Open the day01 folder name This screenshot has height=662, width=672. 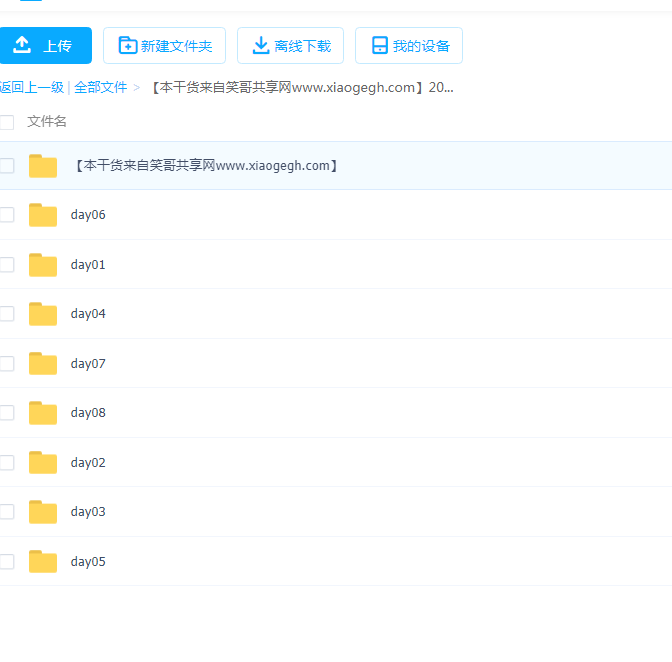[x=88, y=265]
